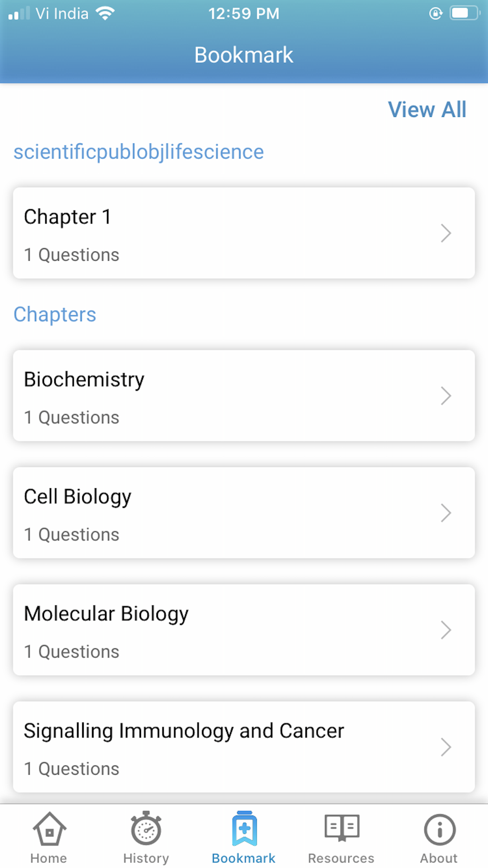Screen dimensions: 488x868
Task: Expand Chapter 1 using its chevron
Action: click(446, 233)
